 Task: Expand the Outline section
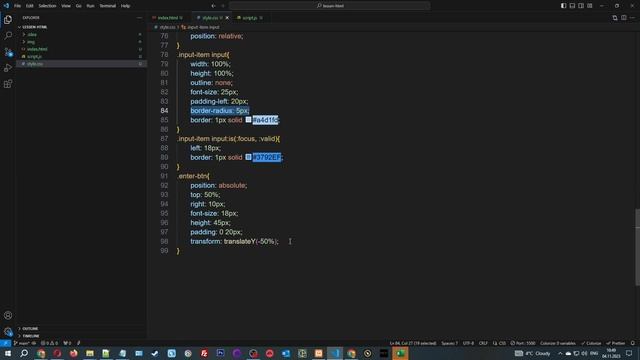point(30,329)
